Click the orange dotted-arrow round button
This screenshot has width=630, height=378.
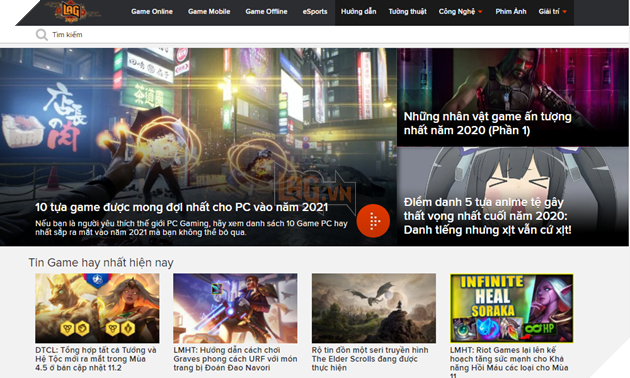coord(373,221)
